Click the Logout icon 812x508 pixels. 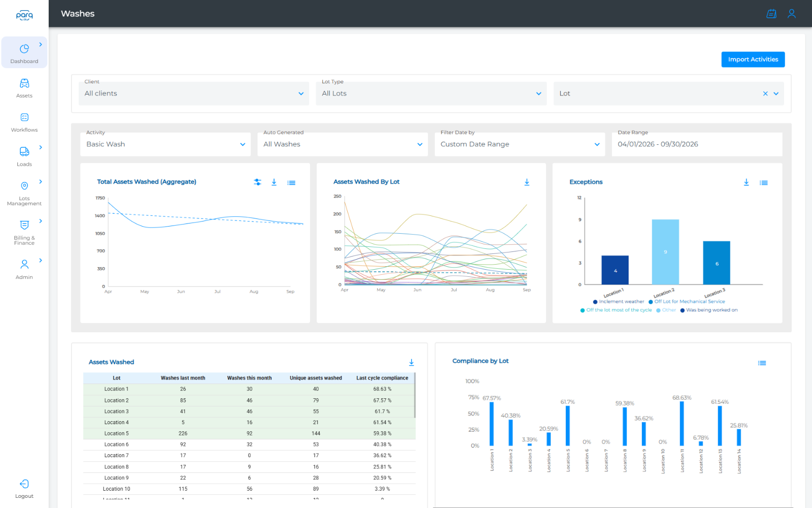(x=24, y=484)
